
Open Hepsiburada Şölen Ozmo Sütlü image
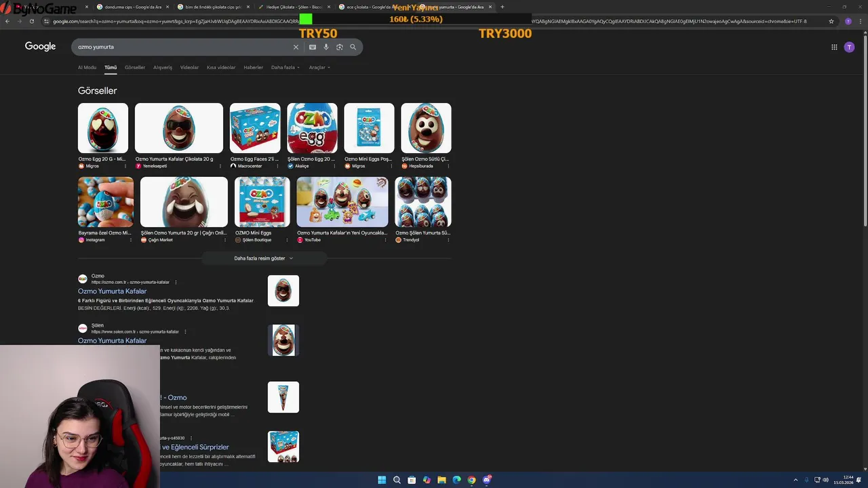pyautogui.click(x=426, y=128)
